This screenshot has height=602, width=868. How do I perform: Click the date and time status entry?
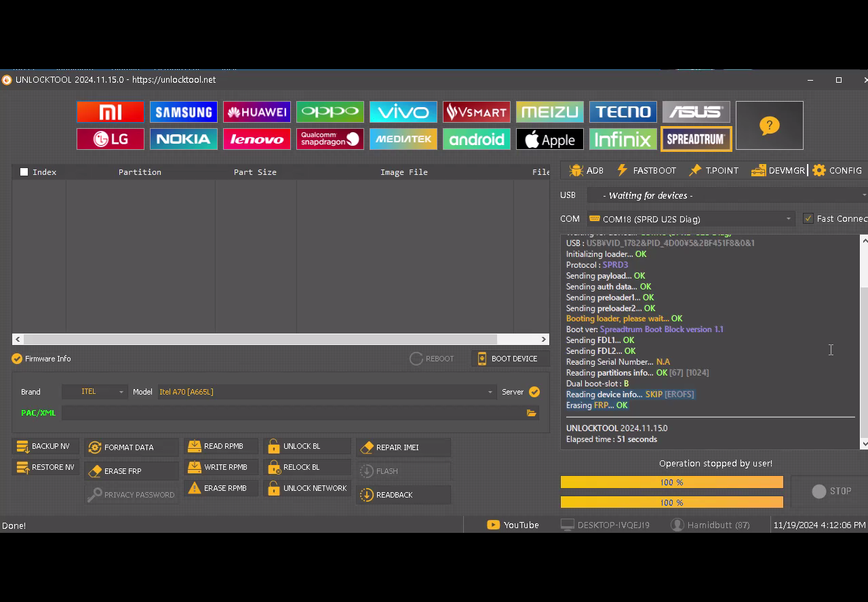coord(819,525)
